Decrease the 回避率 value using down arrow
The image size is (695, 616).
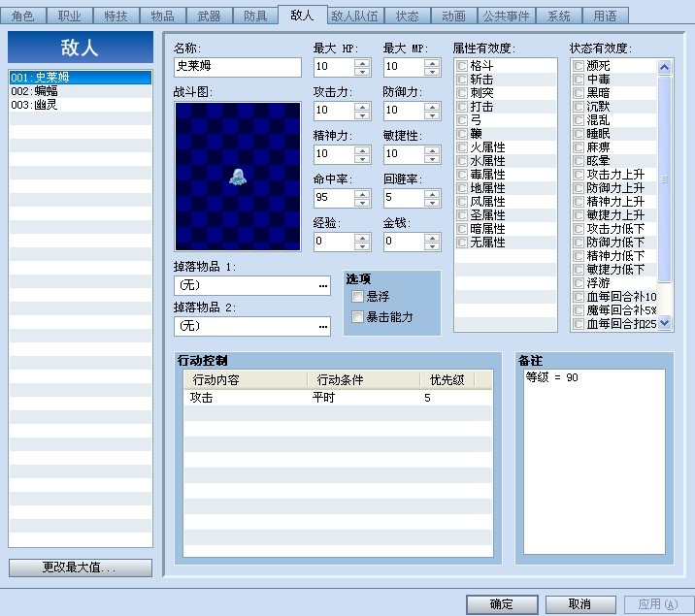[432, 202]
